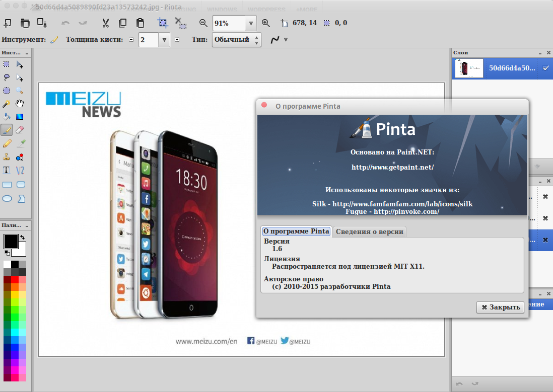Viewport: 553px width, 392px height.
Task: Decrease brush width with minus button
Action: coord(131,40)
